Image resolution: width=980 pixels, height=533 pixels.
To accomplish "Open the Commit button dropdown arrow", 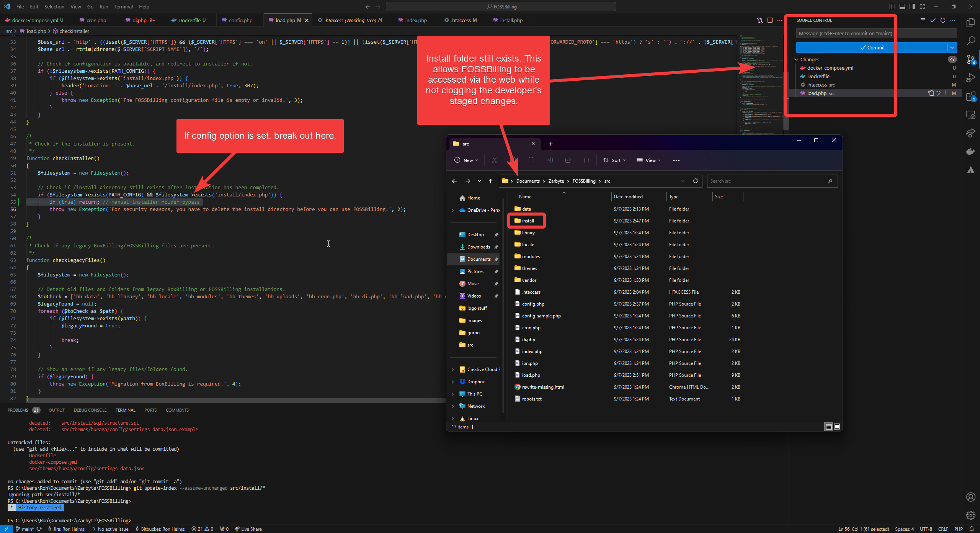I will 952,47.
